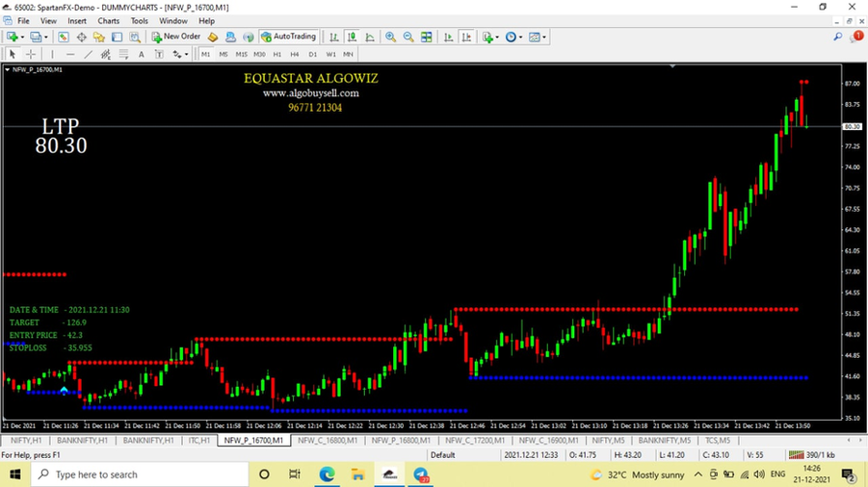Expand the Templates dropdown arrow
Image resolution: width=868 pixels, height=487 pixels.
click(x=544, y=37)
